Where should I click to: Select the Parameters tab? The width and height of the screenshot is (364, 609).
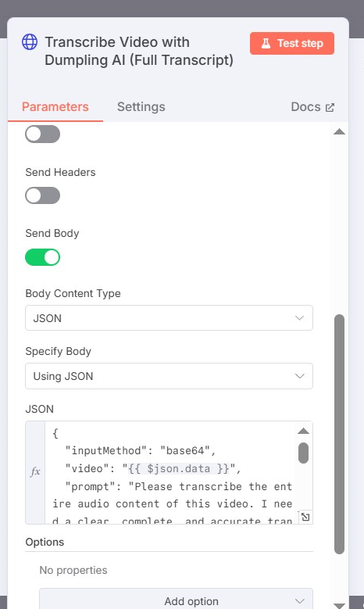(x=55, y=107)
